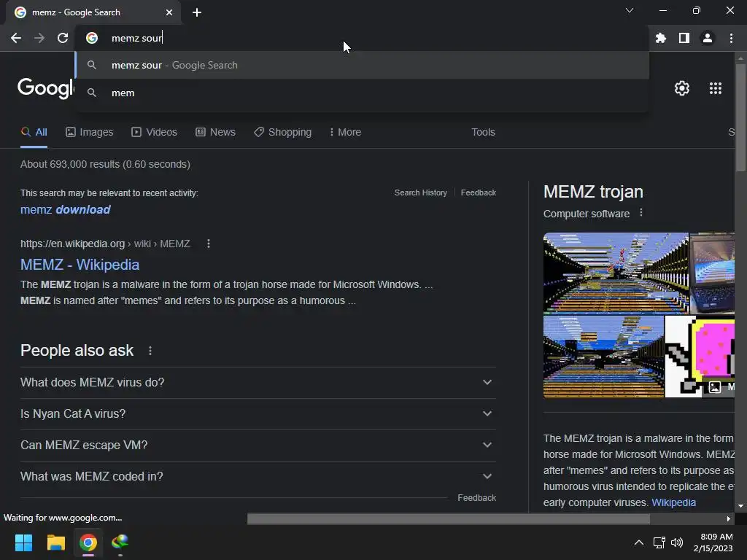The width and height of the screenshot is (747, 560).
Task: Open People also ask options menu
Action: pyautogui.click(x=150, y=351)
